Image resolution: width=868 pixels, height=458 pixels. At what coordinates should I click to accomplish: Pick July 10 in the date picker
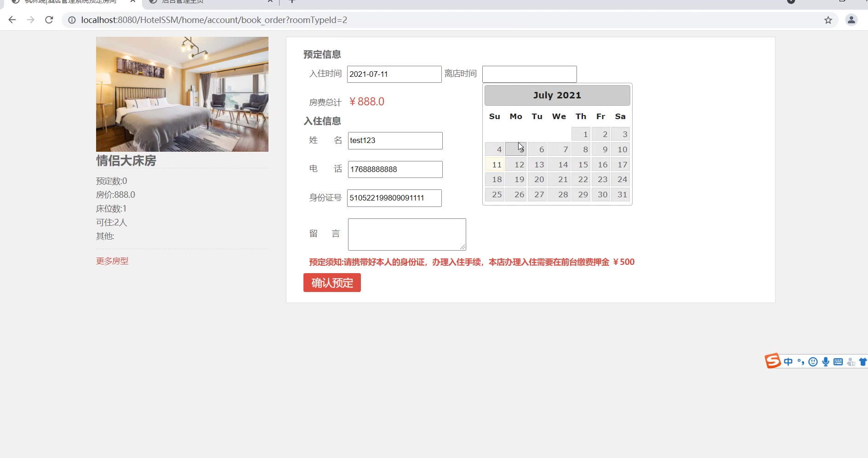coord(620,149)
